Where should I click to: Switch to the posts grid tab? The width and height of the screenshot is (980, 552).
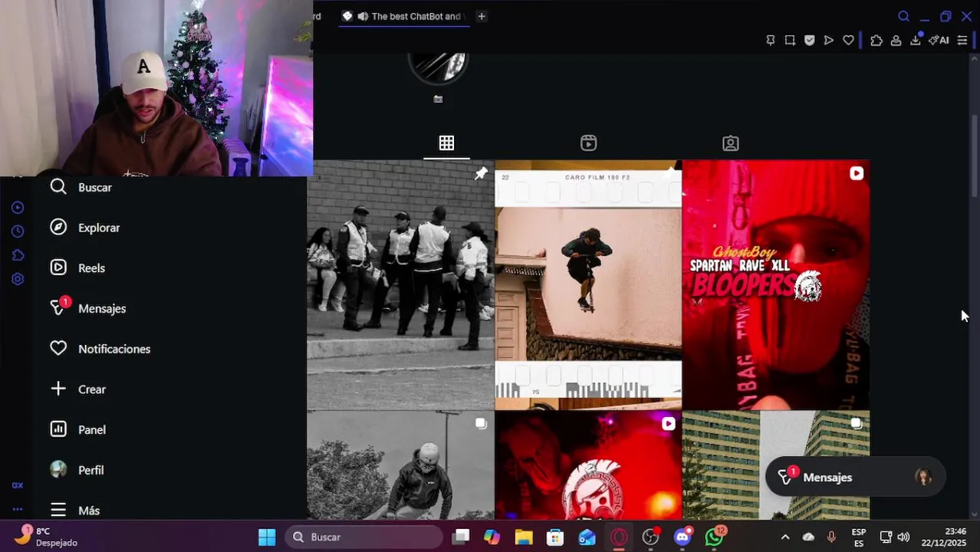click(x=446, y=143)
